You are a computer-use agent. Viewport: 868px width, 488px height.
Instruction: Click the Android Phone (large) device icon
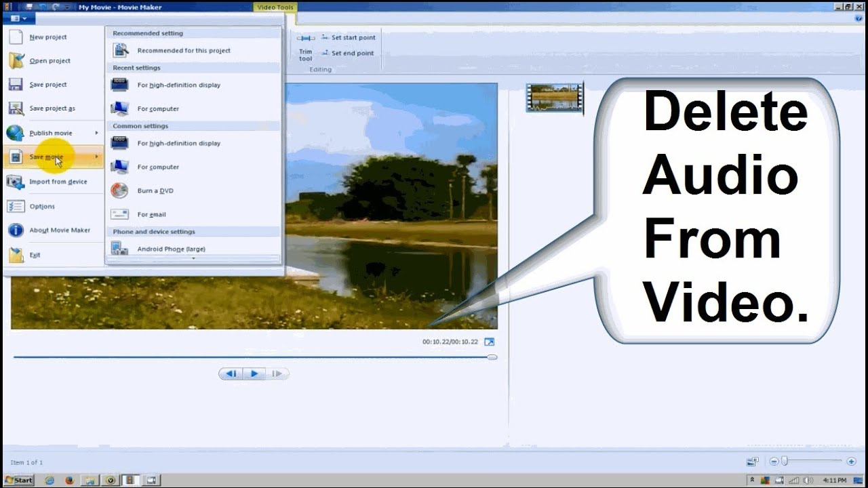click(x=119, y=248)
